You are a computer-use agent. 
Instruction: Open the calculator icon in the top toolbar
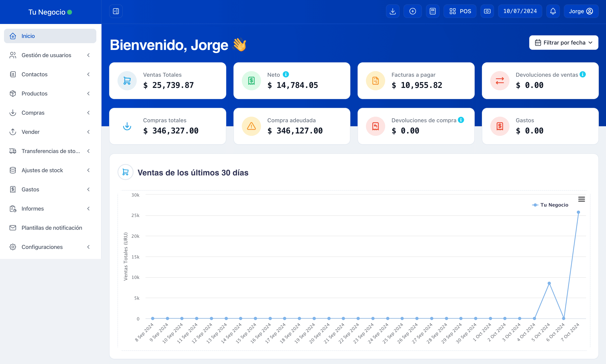[433, 11]
